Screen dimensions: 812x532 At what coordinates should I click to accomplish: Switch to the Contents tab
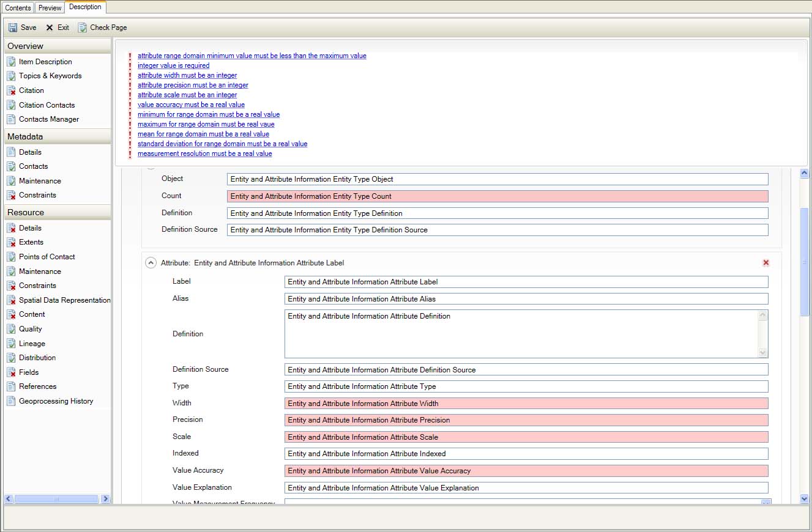pos(18,8)
